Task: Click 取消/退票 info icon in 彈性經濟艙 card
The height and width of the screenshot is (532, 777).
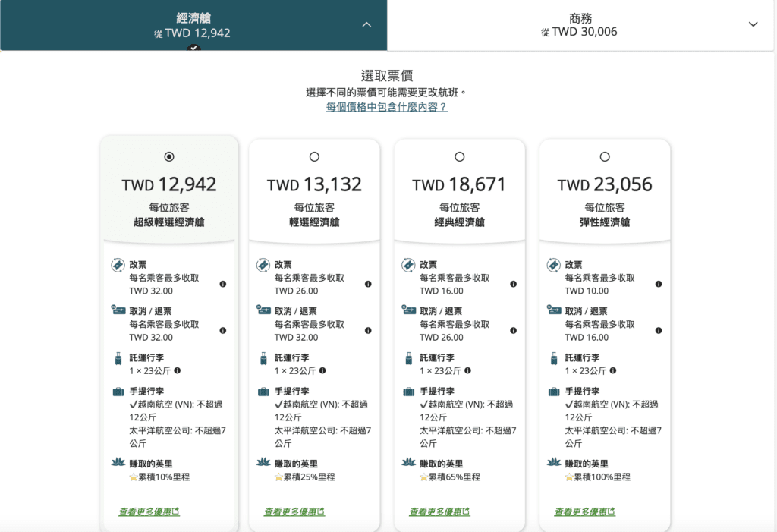Action: point(659,331)
